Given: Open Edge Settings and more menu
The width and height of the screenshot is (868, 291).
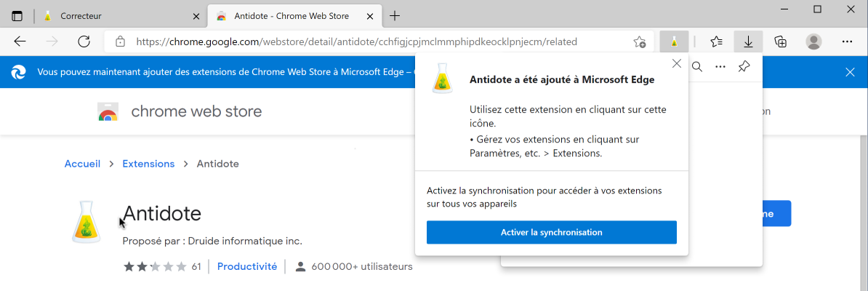Looking at the screenshot, I should coord(847,41).
